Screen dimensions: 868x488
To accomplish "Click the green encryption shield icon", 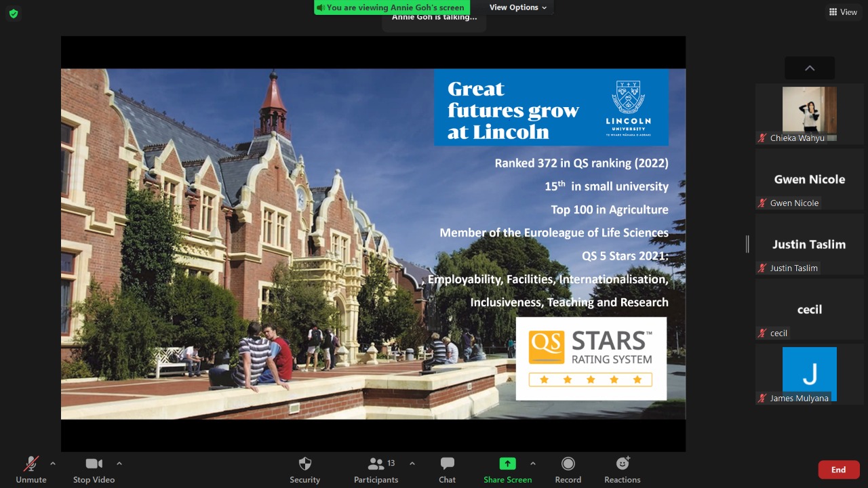I will tap(13, 14).
